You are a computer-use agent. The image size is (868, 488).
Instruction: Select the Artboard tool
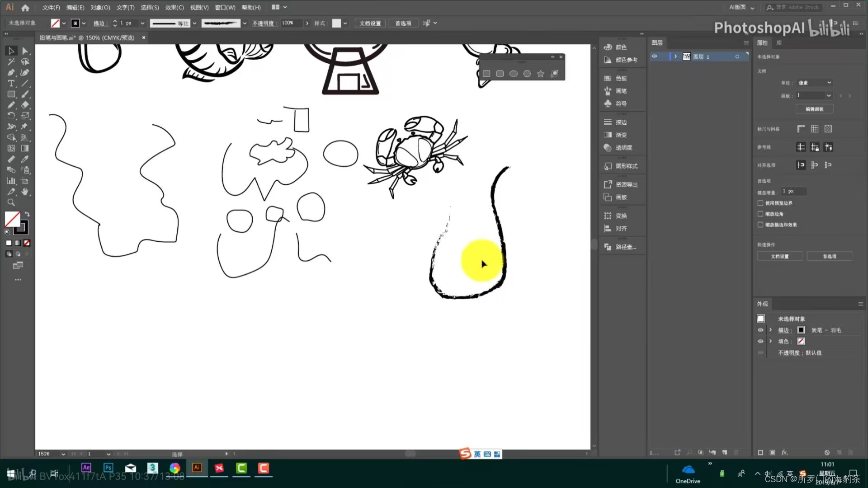click(x=25, y=181)
